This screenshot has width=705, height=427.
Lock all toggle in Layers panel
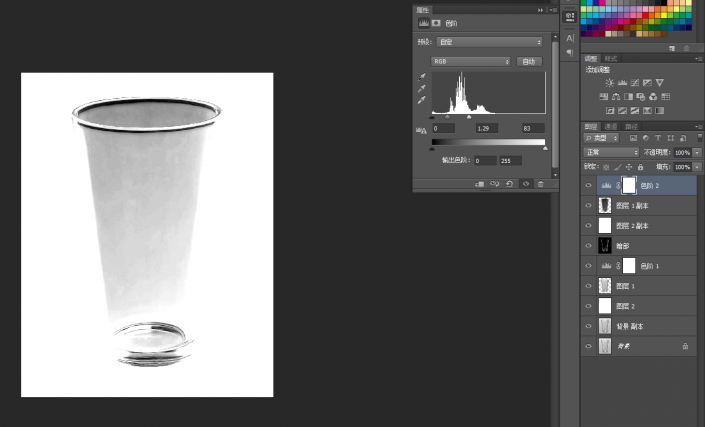tap(640, 167)
